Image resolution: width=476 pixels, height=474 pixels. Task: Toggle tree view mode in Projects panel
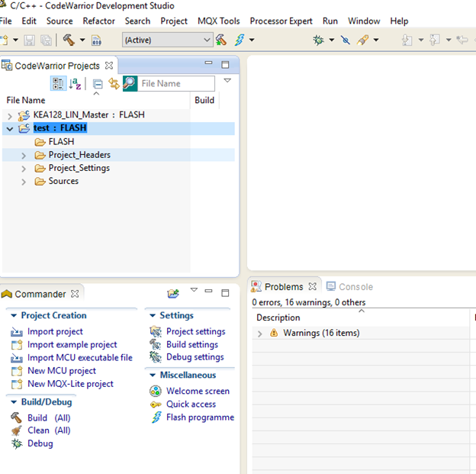58,83
